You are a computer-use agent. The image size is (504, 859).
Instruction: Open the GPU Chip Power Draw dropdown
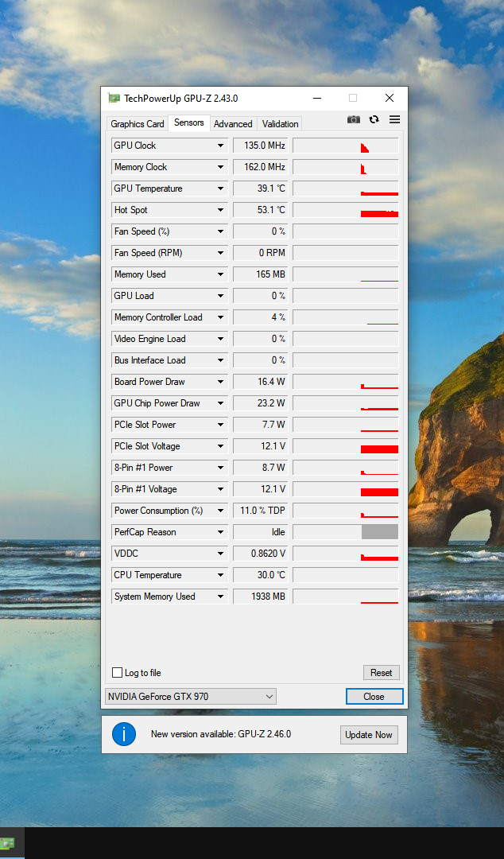(x=220, y=403)
